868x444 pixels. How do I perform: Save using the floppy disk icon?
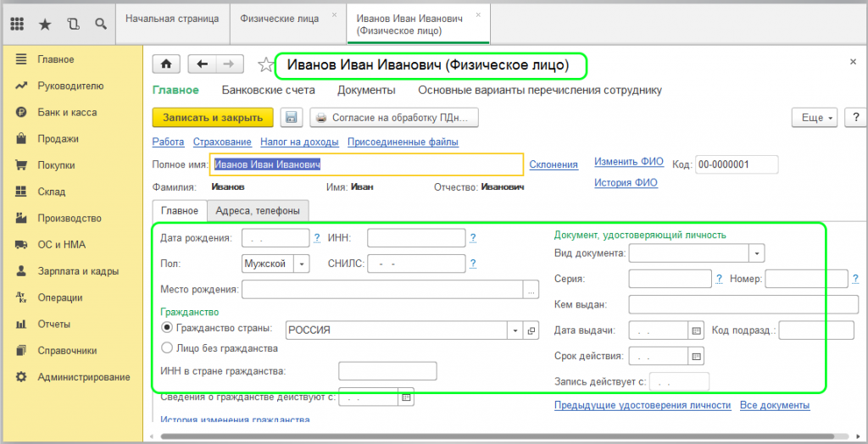click(x=291, y=118)
